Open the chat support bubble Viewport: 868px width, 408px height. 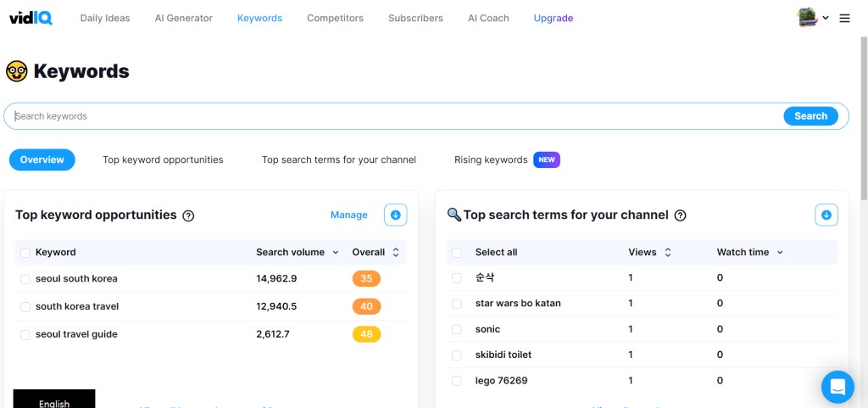pos(837,387)
